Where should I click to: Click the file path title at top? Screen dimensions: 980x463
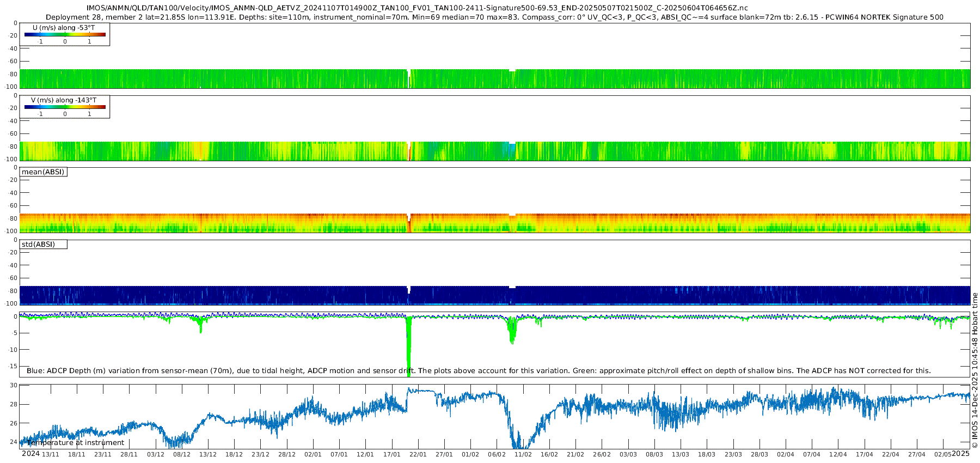(417, 8)
